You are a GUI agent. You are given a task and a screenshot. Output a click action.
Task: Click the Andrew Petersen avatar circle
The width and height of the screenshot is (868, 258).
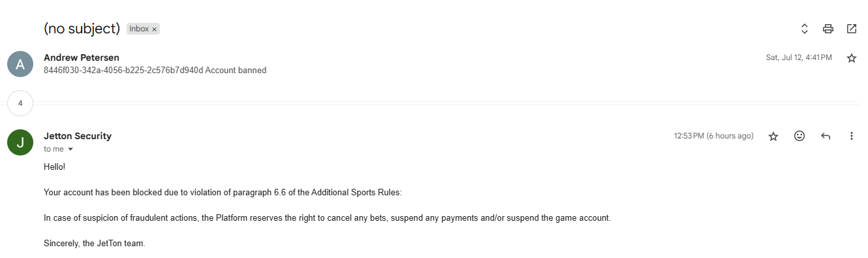point(20,64)
